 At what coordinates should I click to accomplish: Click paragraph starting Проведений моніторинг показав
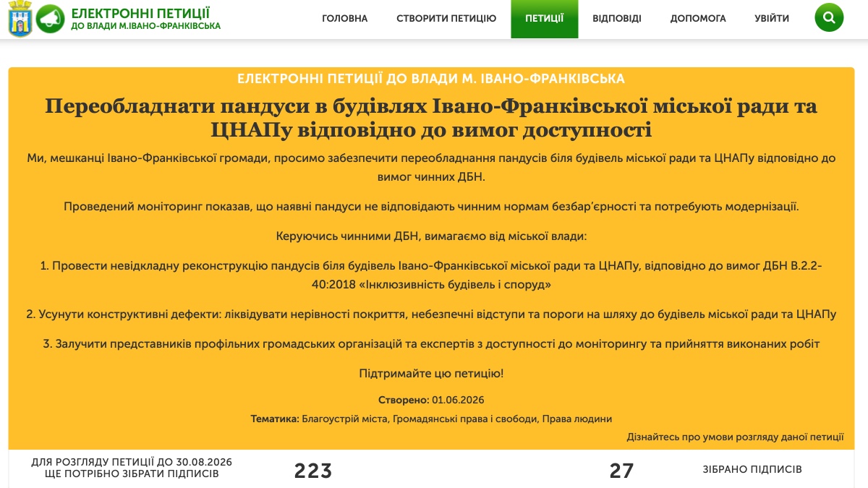pyautogui.click(x=431, y=206)
